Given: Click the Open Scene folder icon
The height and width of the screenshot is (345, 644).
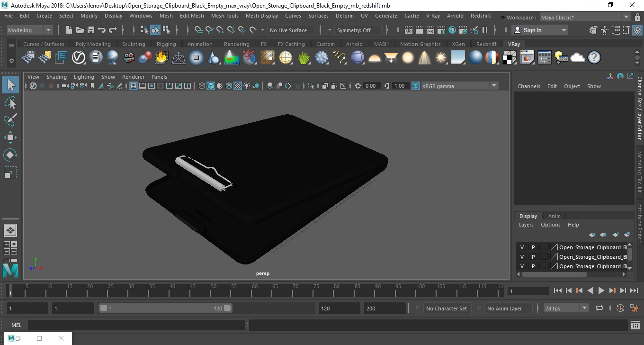Looking at the screenshot, I should [80, 30].
